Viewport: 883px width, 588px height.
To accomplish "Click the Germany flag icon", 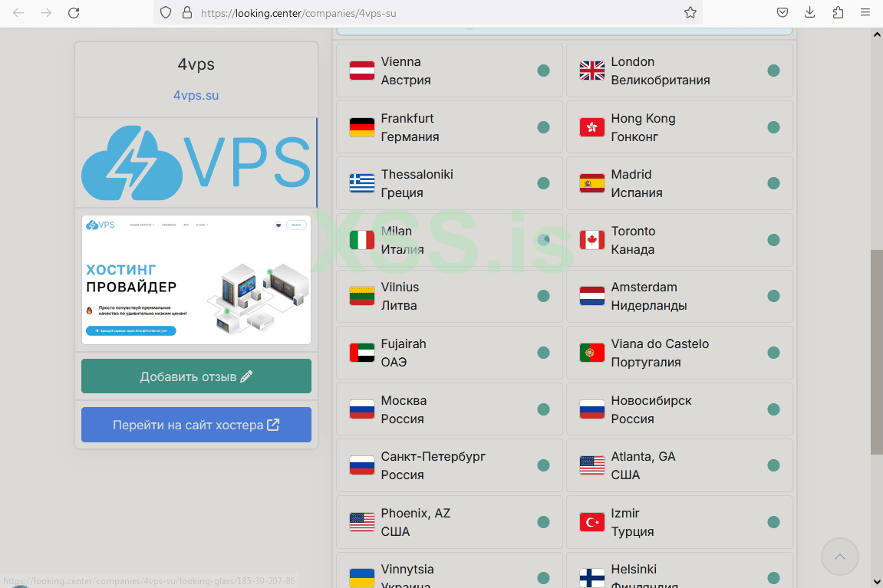I will click(x=361, y=127).
